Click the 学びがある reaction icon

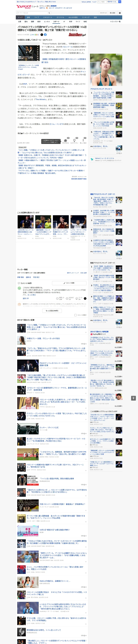pos(66,141)
